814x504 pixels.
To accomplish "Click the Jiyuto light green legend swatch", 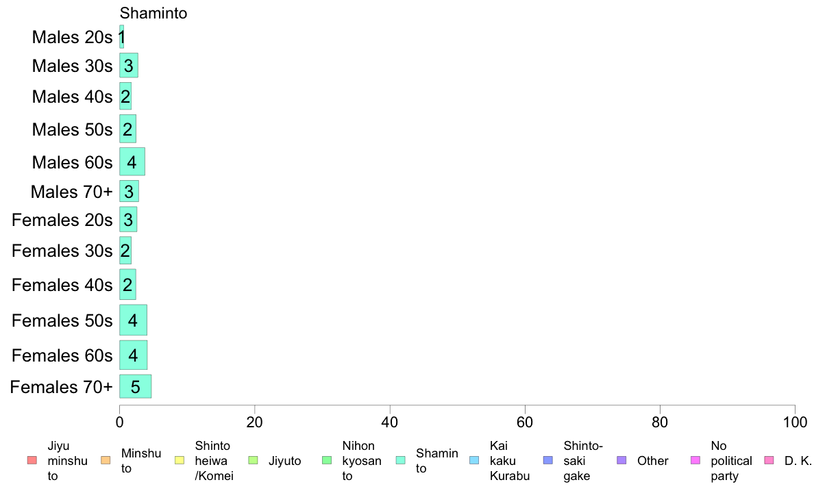I will [x=254, y=460].
